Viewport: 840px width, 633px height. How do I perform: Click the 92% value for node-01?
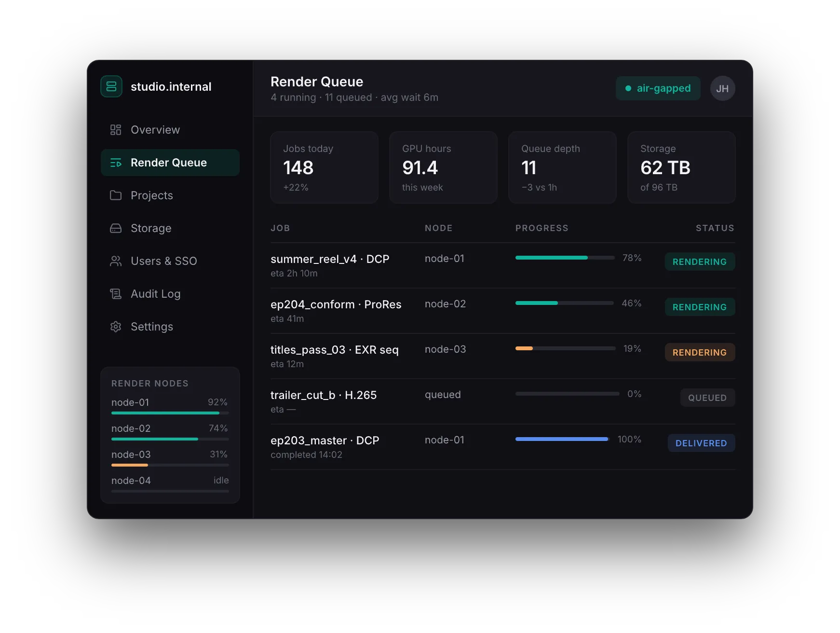click(x=217, y=402)
